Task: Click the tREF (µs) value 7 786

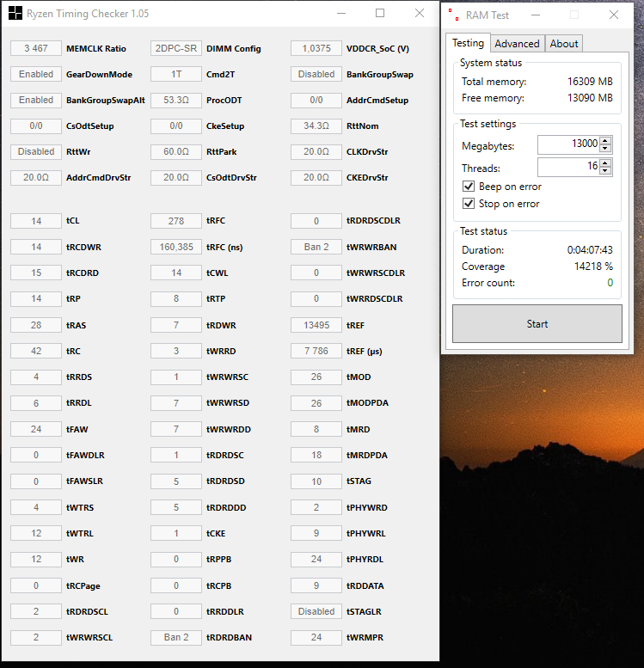Action: 316,351
